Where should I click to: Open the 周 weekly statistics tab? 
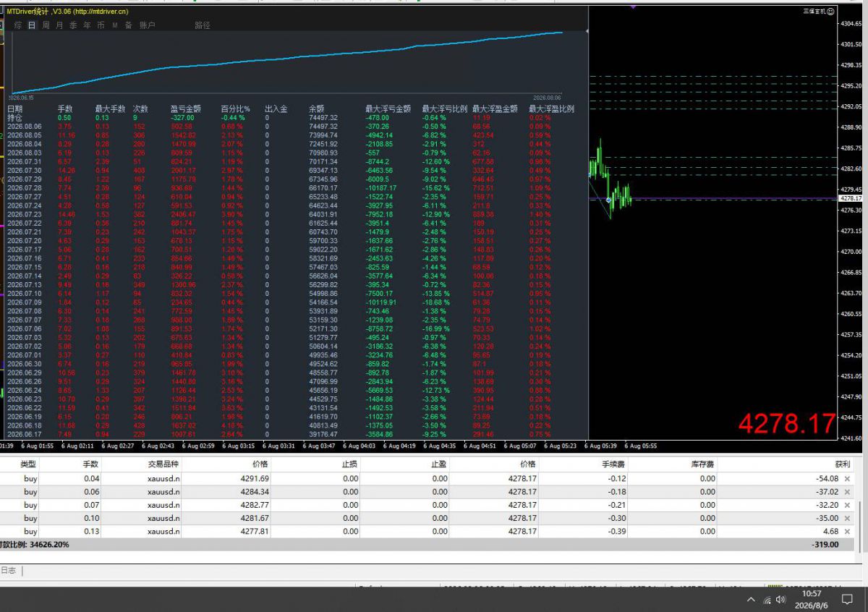[46, 25]
